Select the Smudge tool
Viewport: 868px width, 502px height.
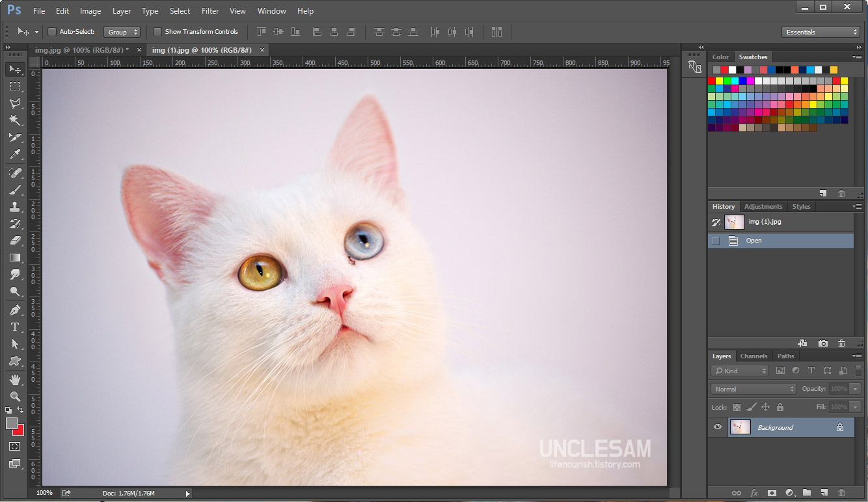point(14,274)
